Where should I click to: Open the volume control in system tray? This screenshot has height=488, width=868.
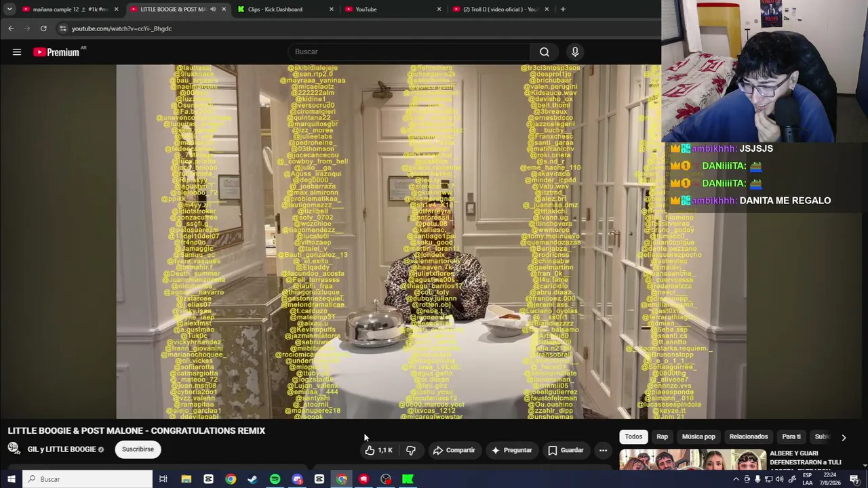coord(779,479)
